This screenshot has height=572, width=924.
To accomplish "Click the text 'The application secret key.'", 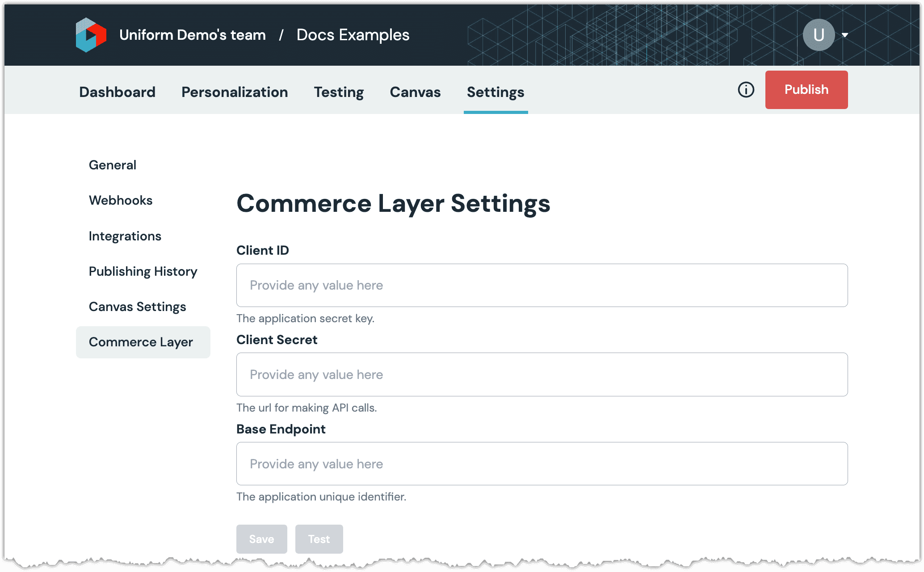I will tap(306, 319).
